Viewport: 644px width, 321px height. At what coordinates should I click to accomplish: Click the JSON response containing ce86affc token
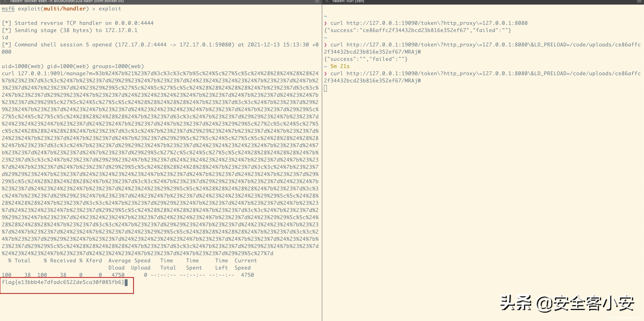[417, 30]
